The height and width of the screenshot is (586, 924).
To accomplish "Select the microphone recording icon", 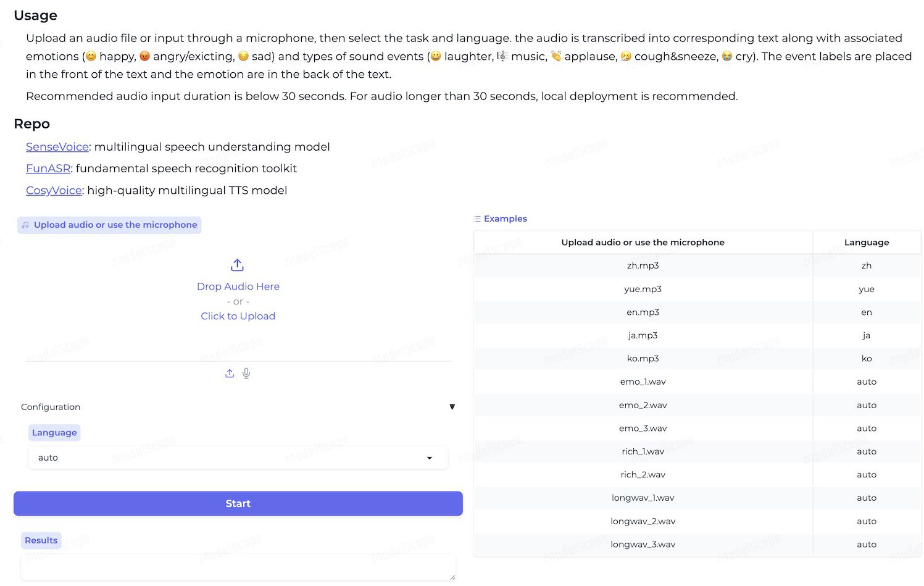I will click(x=246, y=374).
